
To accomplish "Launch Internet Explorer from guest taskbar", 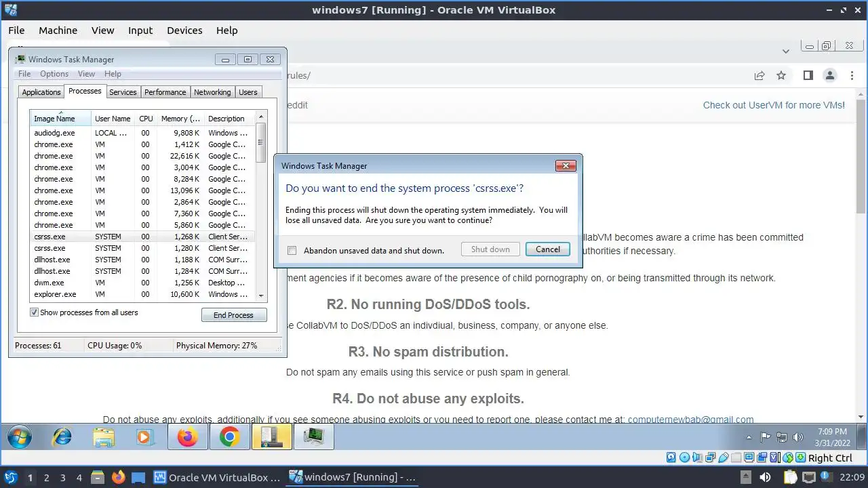I will tap(62, 437).
